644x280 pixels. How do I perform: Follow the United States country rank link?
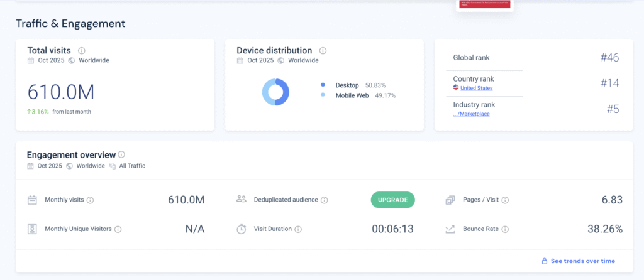point(476,89)
